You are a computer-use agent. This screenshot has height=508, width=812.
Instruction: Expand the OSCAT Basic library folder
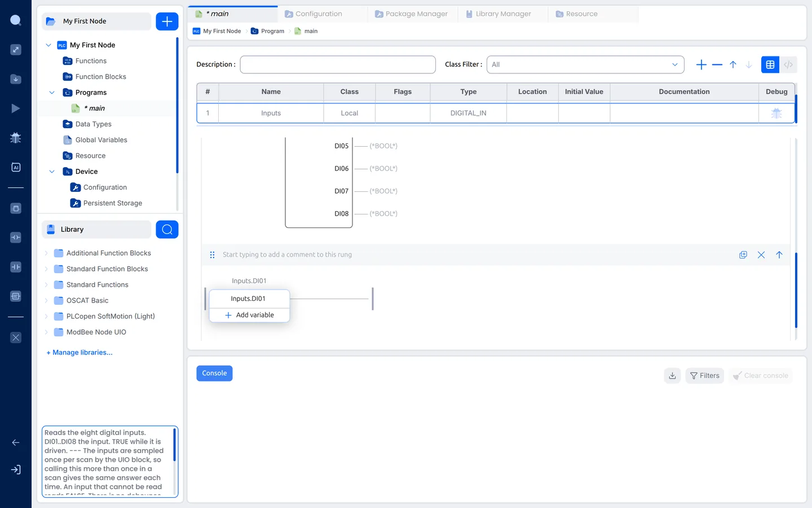46,301
